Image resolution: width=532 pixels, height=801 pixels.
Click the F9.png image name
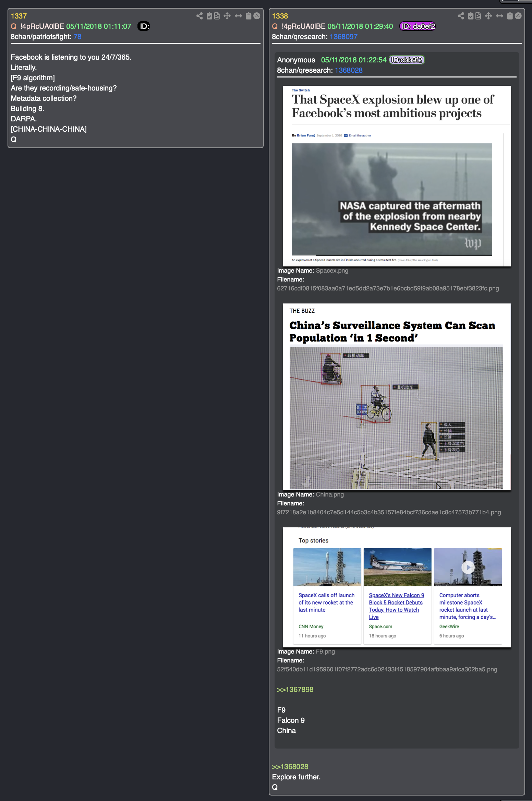325,651
